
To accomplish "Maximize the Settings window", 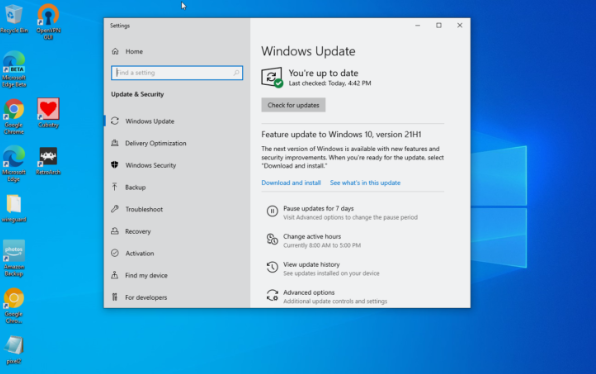I will click(x=439, y=25).
